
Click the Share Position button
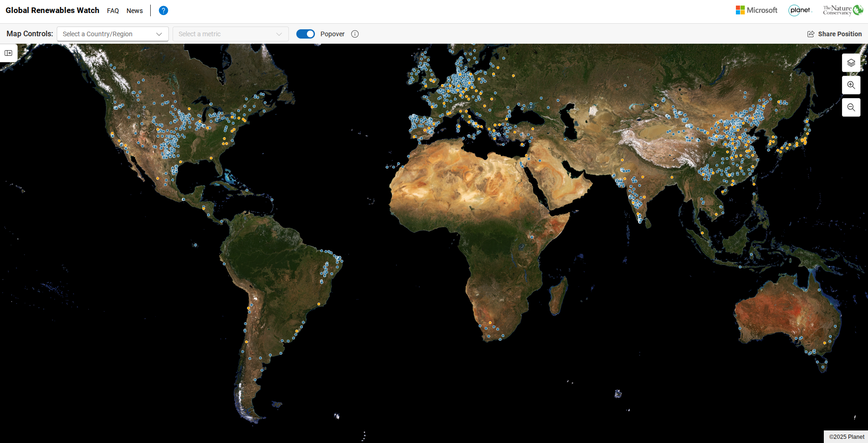coord(834,33)
